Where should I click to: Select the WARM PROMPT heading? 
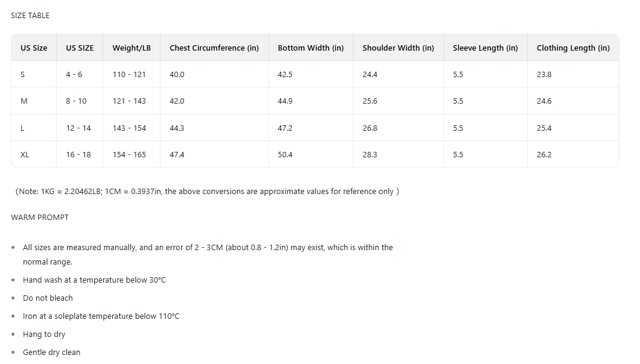40,218
